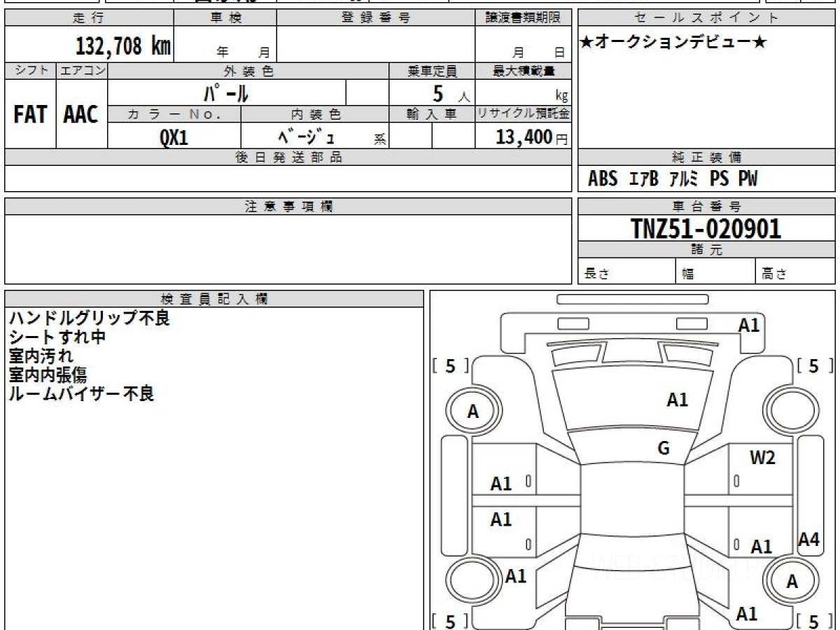
Task: Click the セールスポイント header
Action: click(706, 18)
